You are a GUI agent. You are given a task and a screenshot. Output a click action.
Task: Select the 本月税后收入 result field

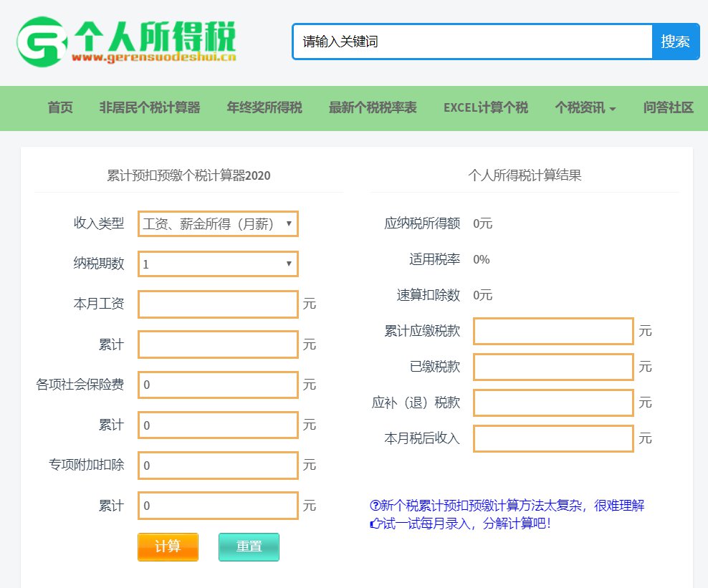(553, 438)
